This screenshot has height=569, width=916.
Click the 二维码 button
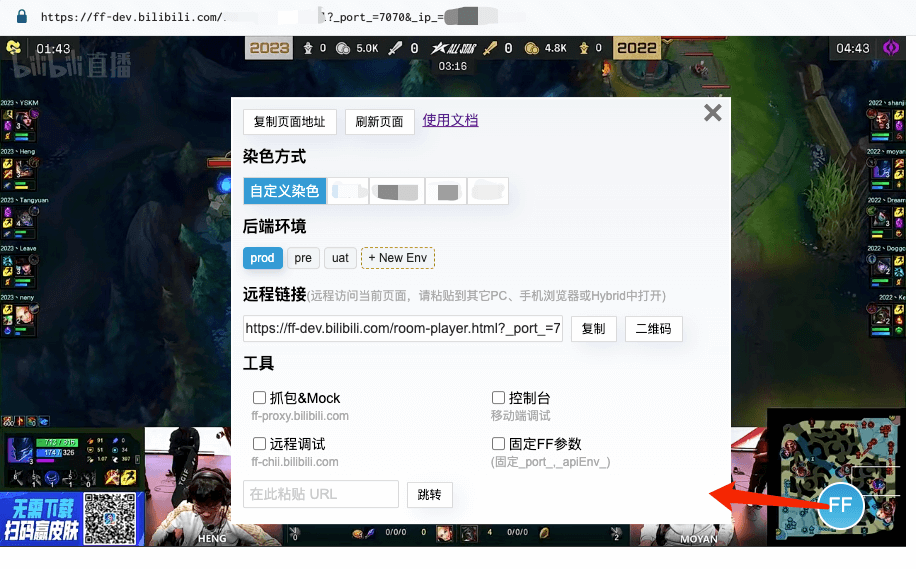654,329
